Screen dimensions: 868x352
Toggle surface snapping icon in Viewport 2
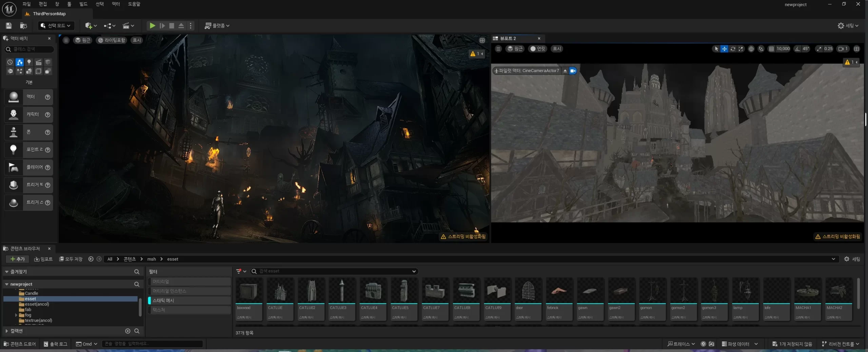point(761,49)
